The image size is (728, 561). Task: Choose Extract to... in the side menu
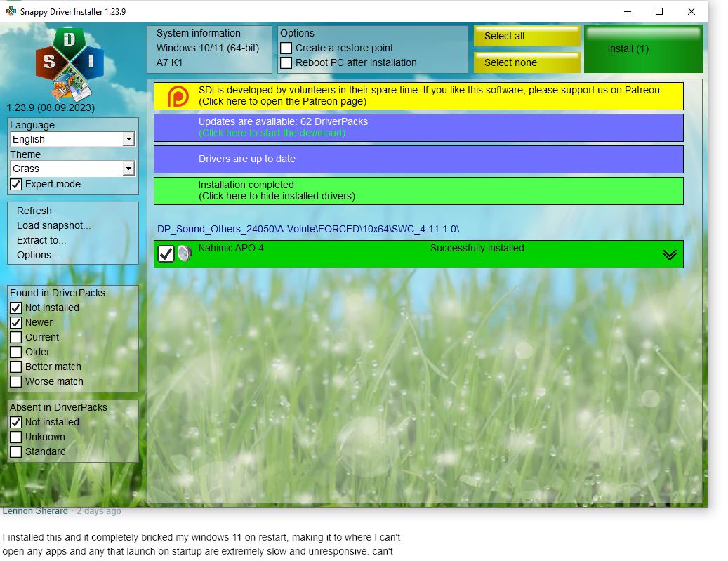[x=41, y=240]
